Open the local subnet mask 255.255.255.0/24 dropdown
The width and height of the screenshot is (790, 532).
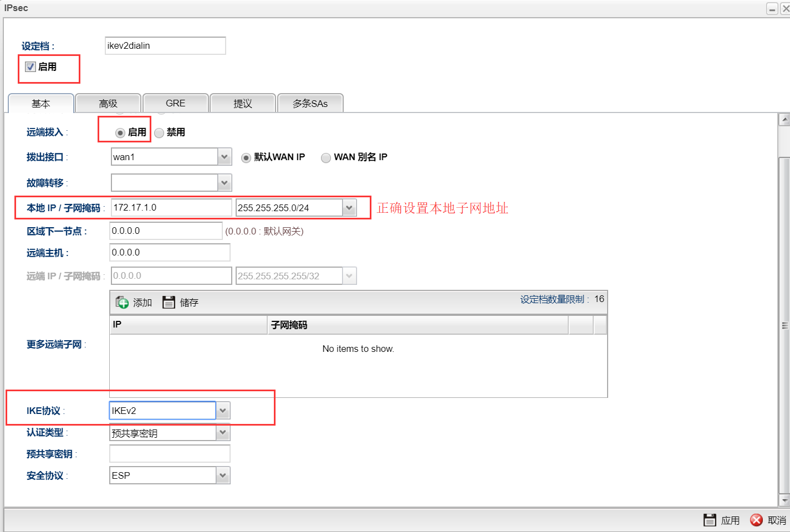(349, 208)
